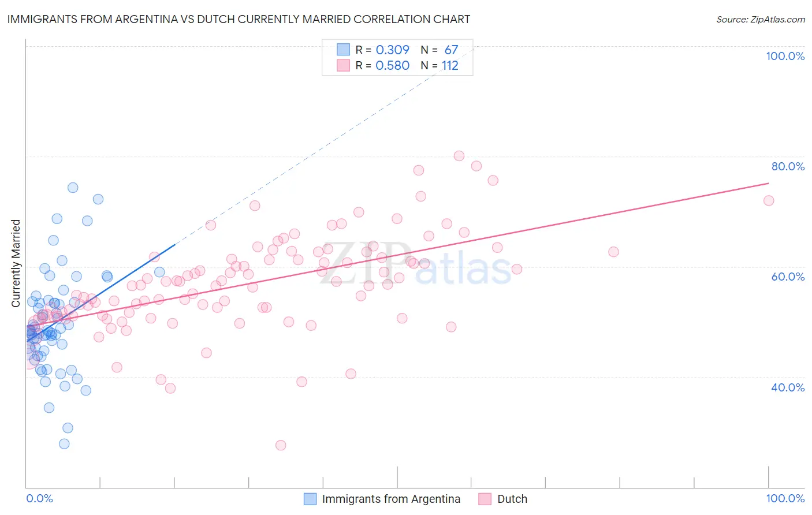Viewport: 812px width, 515px height.
Task: Click the blue swatch in the correlation legend box
Action: 343,50
